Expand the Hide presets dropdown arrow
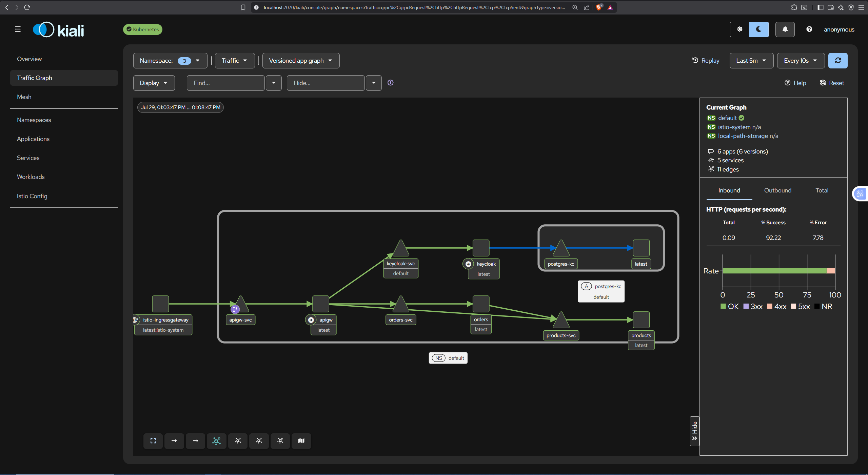This screenshot has height=475, width=868. click(x=374, y=83)
